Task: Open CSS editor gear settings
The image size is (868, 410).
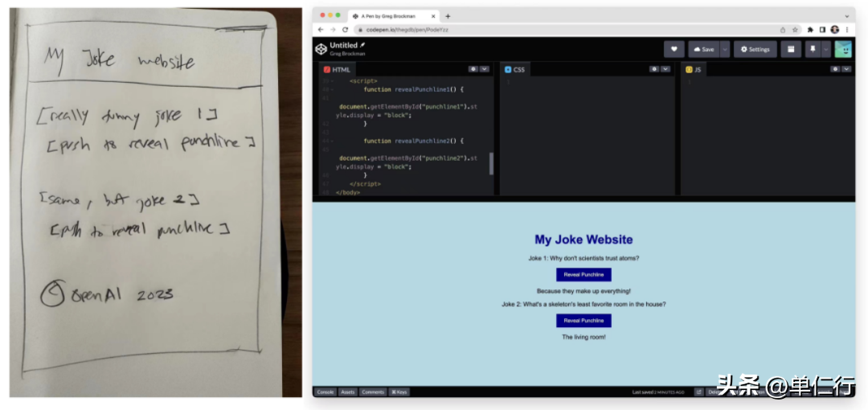Action: tap(654, 69)
